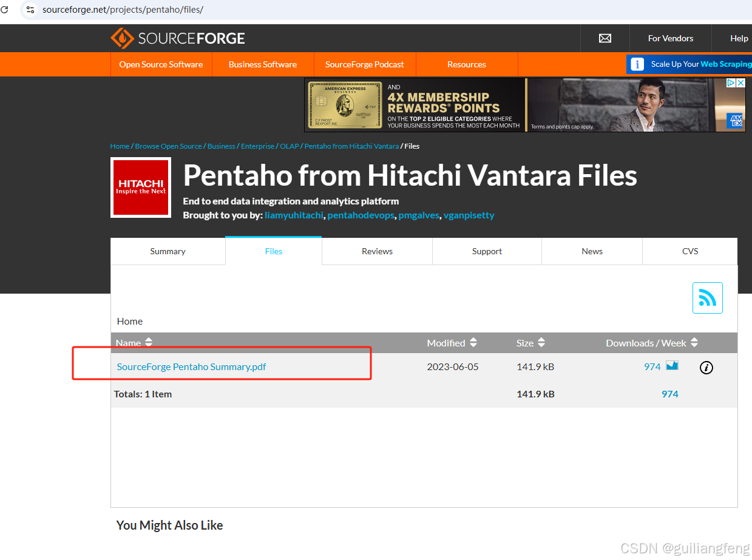Sort files by Modified column arrows

473,343
